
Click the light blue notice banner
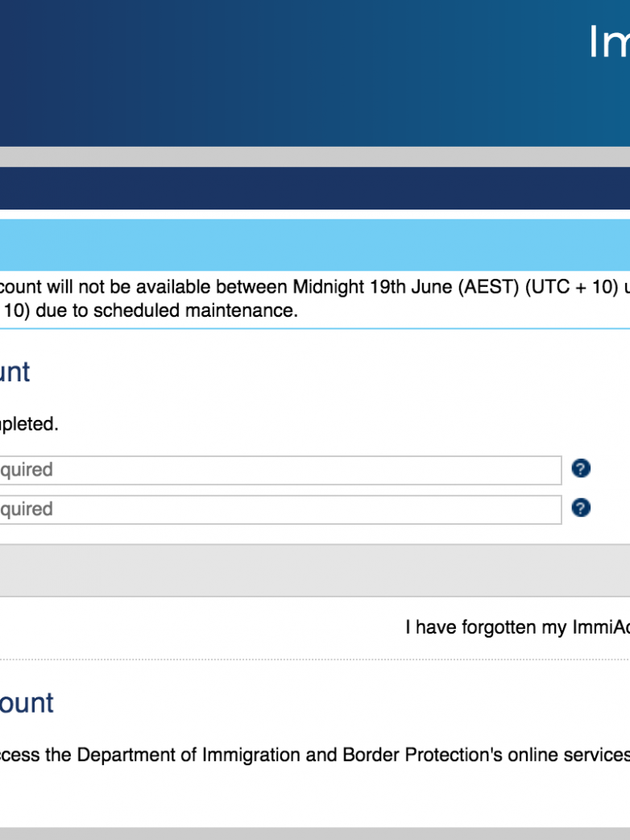pyautogui.click(x=315, y=244)
